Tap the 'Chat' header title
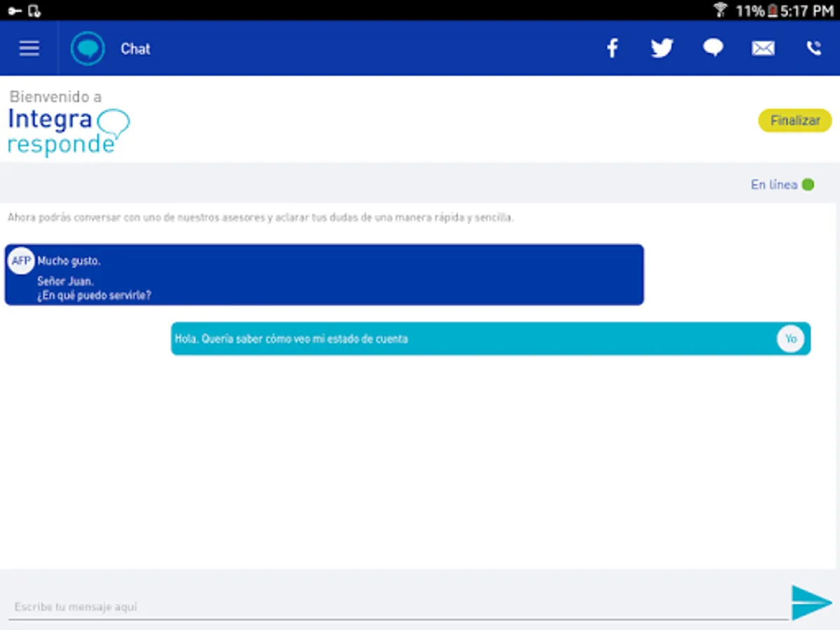The width and height of the screenshot is (840, 630). pyautogui.click(x=135, y=49)
